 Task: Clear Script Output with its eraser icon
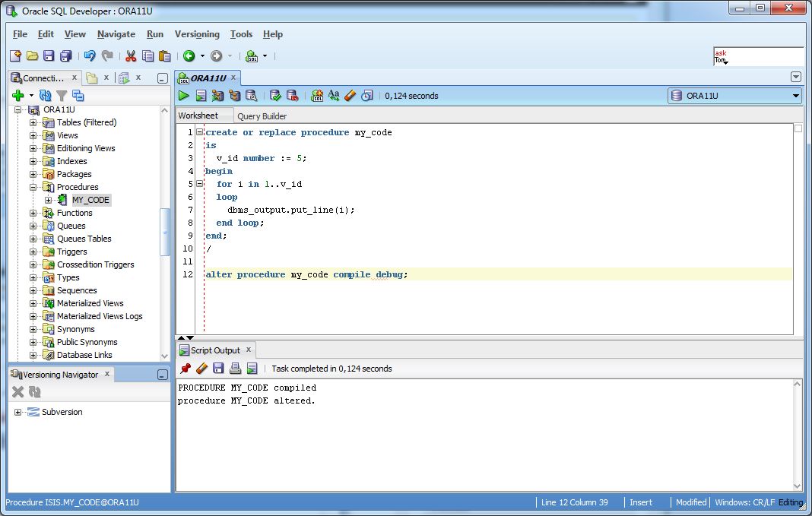202,369
